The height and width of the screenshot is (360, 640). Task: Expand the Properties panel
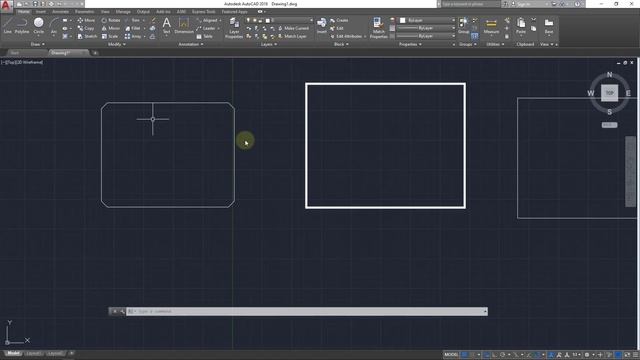coord(410,44)
